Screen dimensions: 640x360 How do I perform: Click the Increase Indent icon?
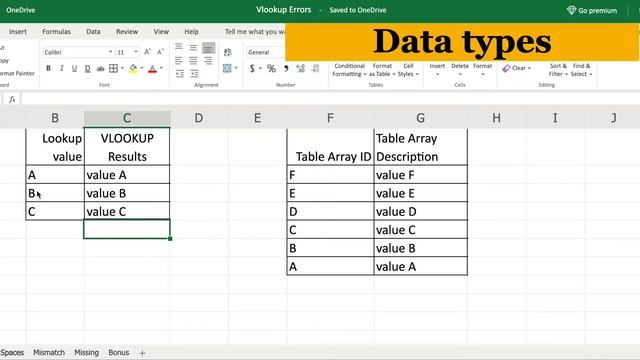tap(194, 73)
